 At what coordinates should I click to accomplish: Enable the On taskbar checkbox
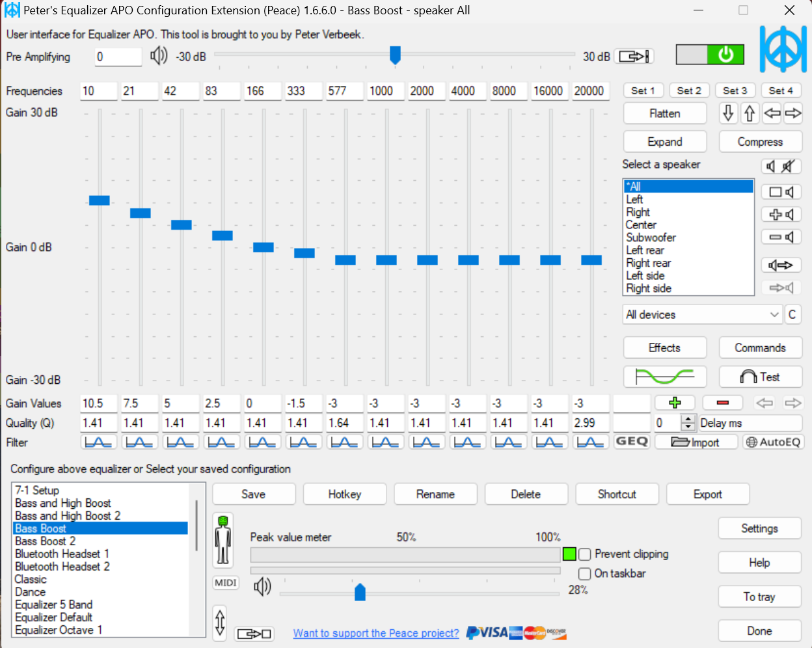pos(585,574)
